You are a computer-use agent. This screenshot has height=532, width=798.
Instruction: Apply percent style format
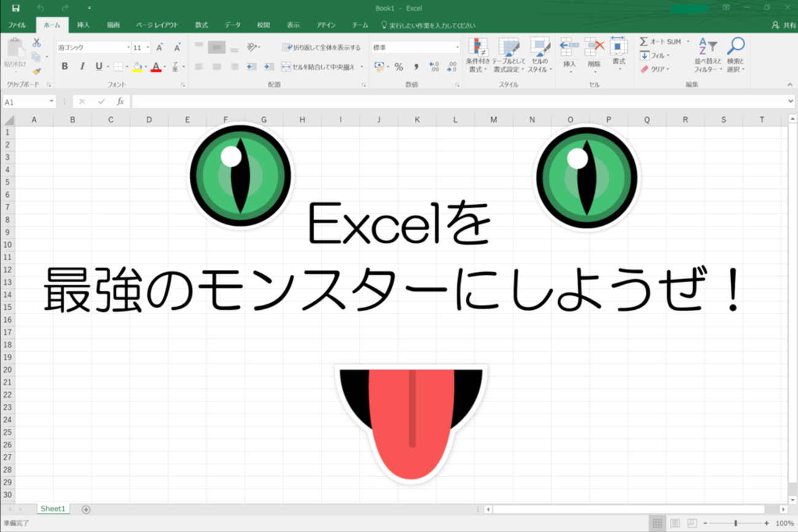(x=398, y=66)
